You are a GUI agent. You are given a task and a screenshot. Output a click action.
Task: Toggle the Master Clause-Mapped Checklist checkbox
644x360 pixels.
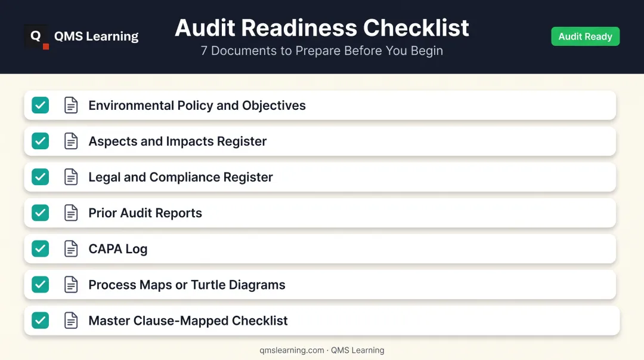tap(41, 321)
